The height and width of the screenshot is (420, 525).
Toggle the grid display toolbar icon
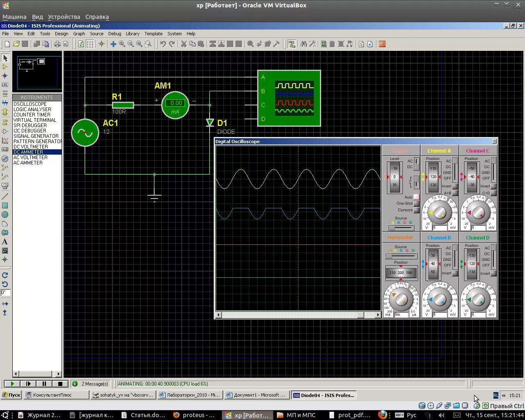90,44
